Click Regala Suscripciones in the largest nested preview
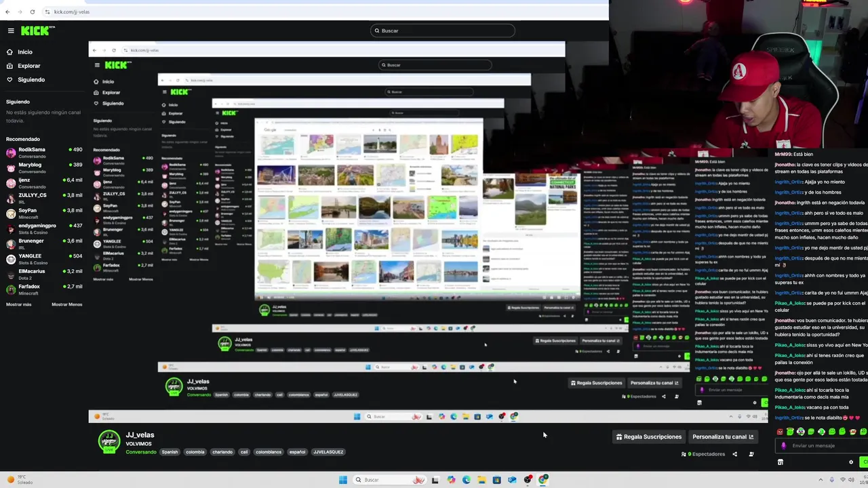The height and width of the screenshot is (488, 868). point(597,383)
